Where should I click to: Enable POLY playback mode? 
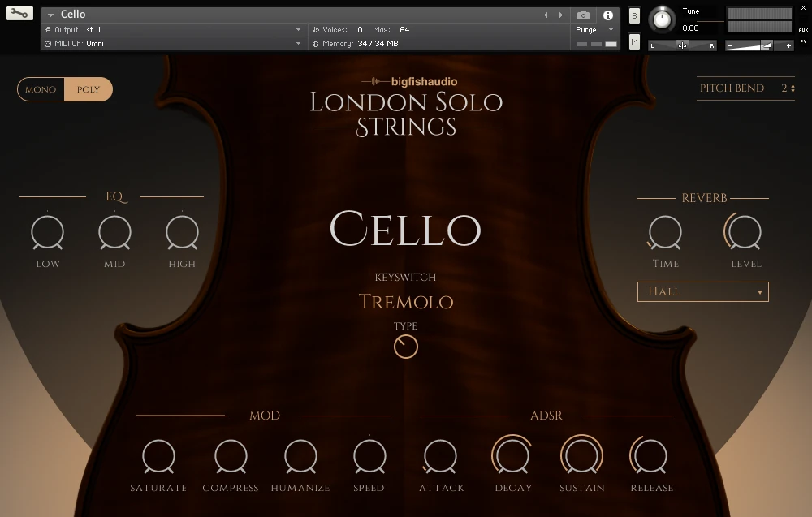[x=89, y=89]
